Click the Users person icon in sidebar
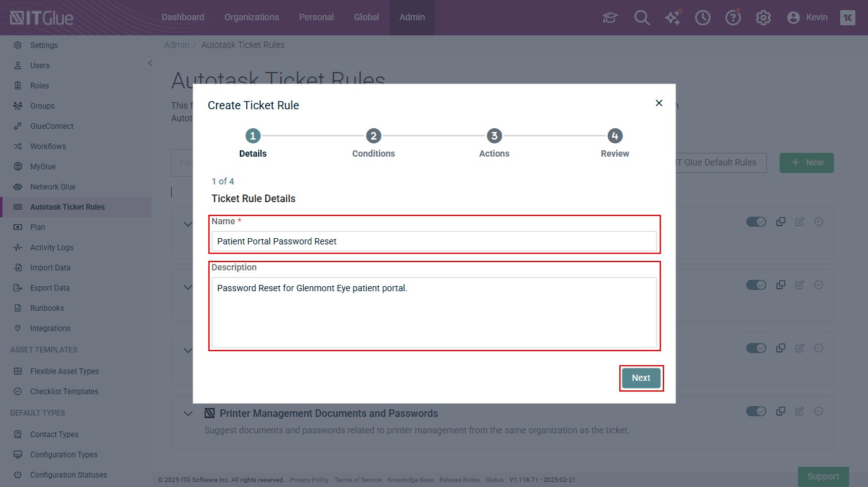The width and height of the screenshot is (868, 487). coord(18,66)
